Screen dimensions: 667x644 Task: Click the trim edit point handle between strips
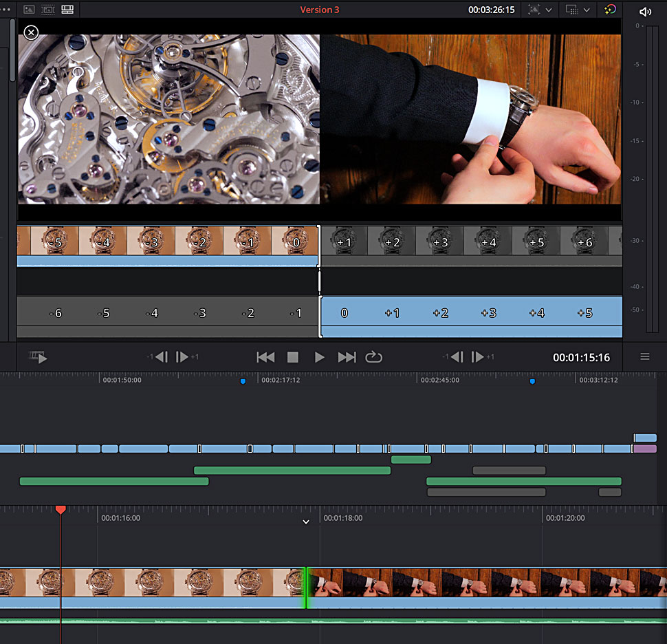click(x=320, y=281)
